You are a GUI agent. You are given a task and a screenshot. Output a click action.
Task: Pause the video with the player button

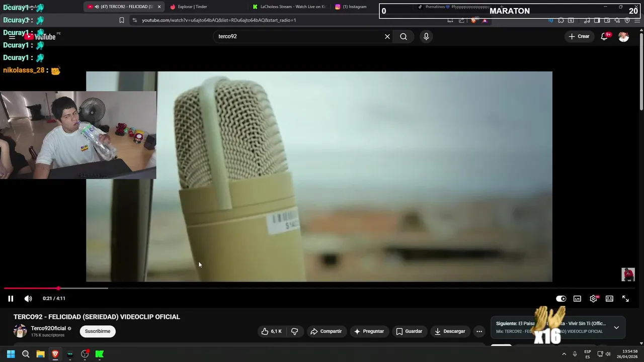(11, 299)
